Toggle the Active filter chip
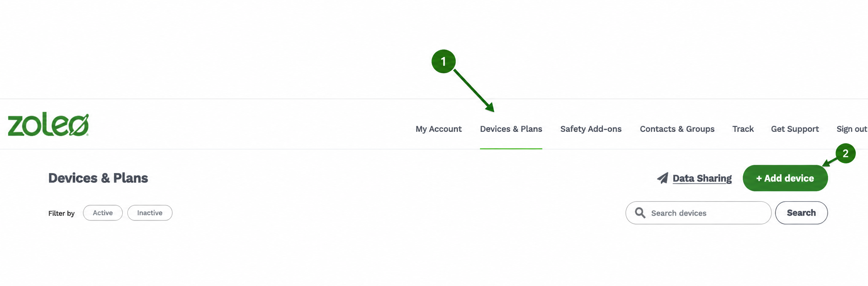This screenshot has width=868, height=286. click(x=103, y=213)
